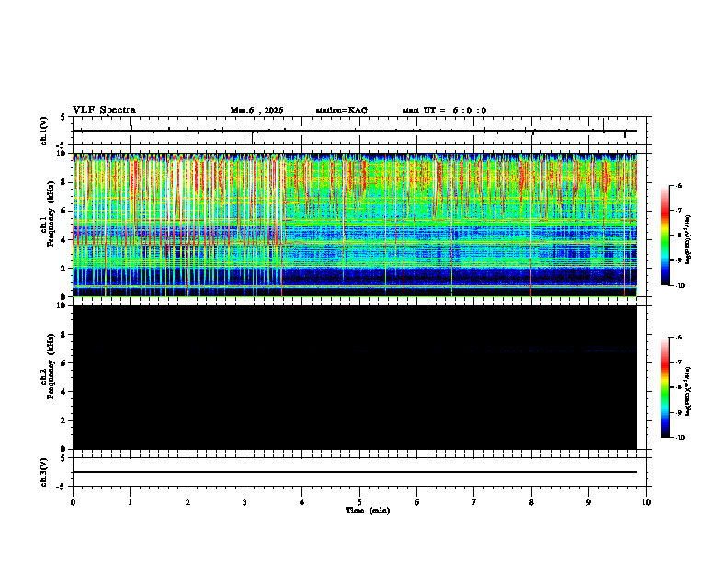Click the "ch.3(V)" waveform axis label

[x=44, y=472]
